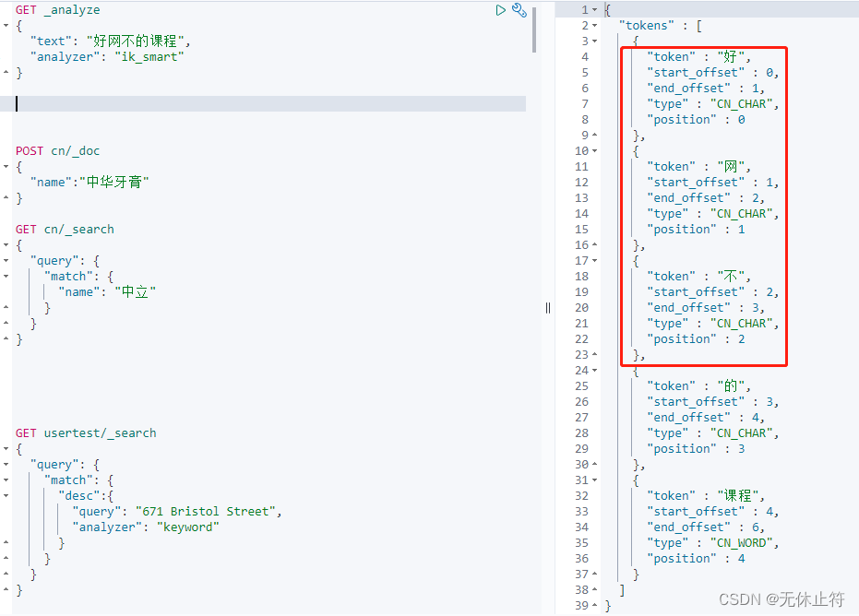This screenshot has width=859, height=616.
Task: Click the "position" : 4 entry on line 36
Action: (x=696, y=559)
